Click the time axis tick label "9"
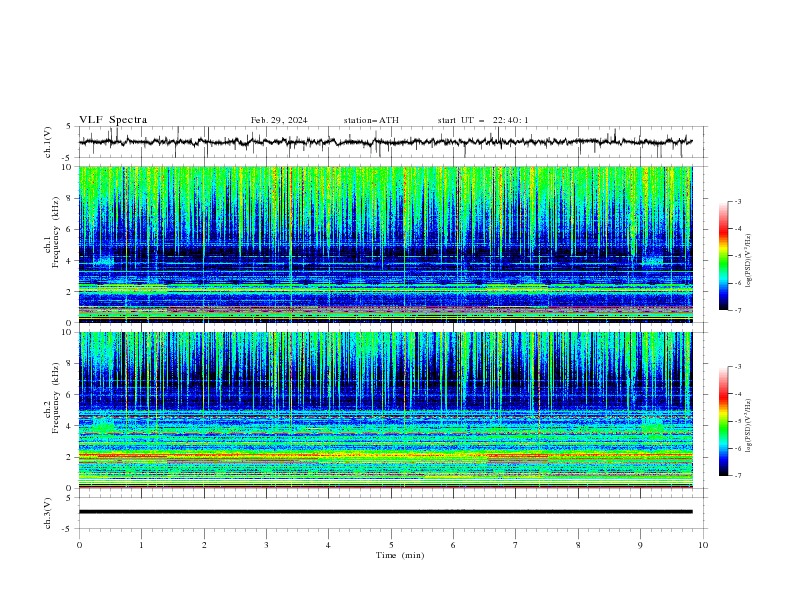 [x=640, y=545]
